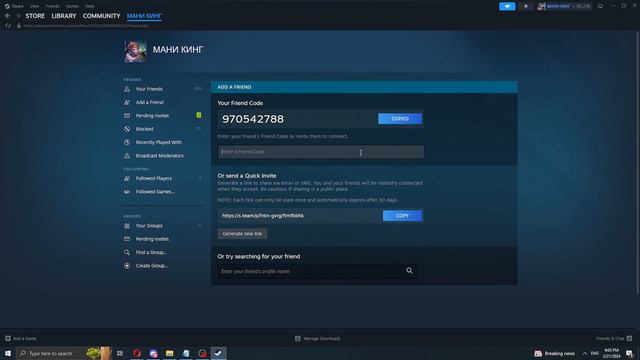This screenshot has width=640, height=360.
Task: Click the Broadcast Moderators icon
Action: tap(127, 156)
